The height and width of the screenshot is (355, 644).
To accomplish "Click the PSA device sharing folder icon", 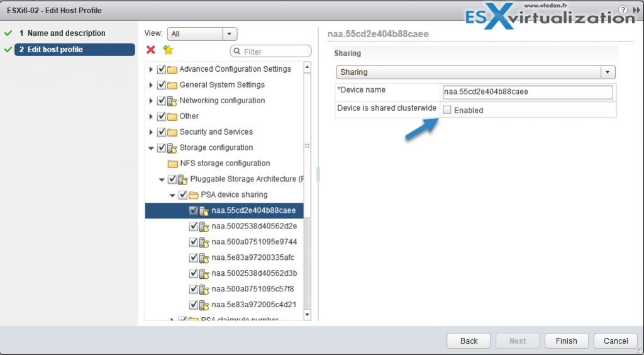I will (x=194, y=195).
